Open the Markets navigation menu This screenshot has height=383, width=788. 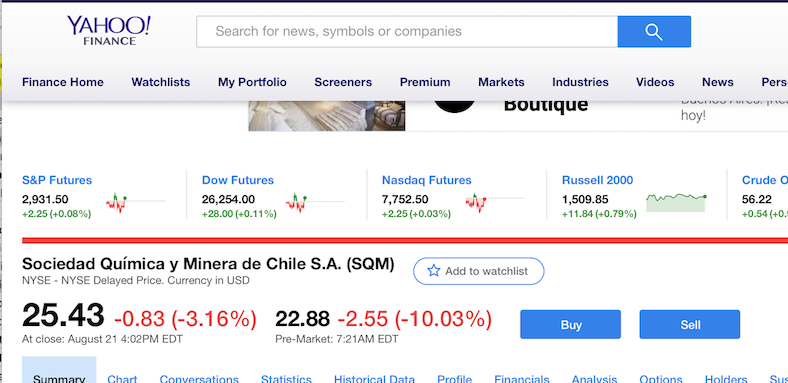click(x=501, y=82)
